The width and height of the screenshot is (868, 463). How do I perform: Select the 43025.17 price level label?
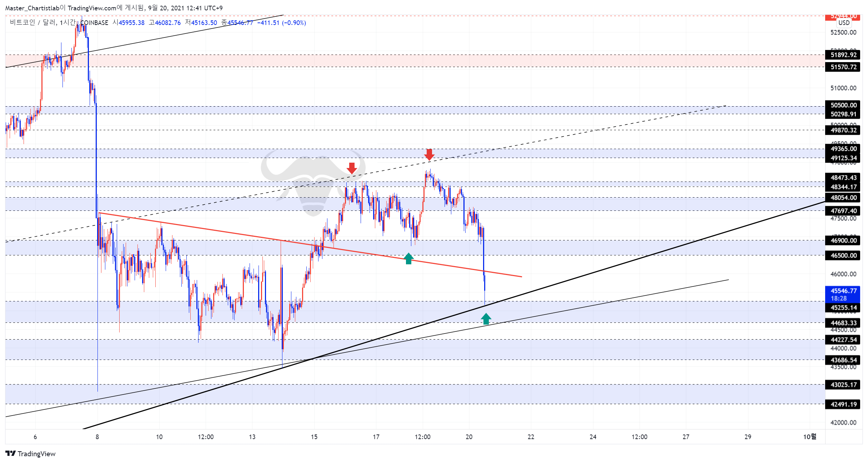coord(843,385)
